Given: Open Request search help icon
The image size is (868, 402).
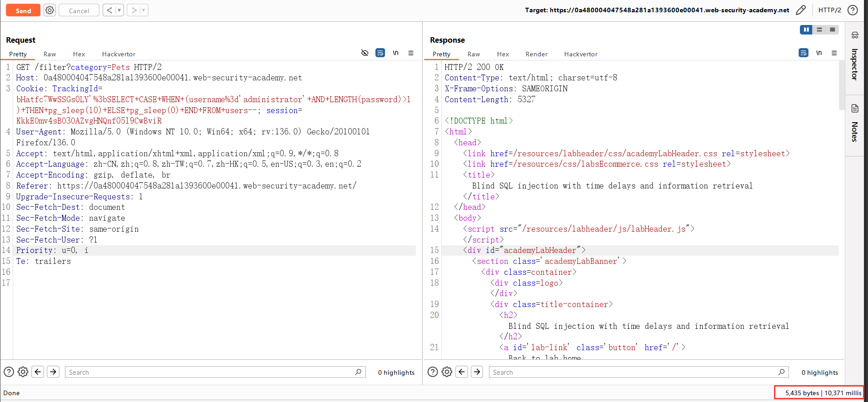Looking at the screenshot, I should click(x=9, y=372).
